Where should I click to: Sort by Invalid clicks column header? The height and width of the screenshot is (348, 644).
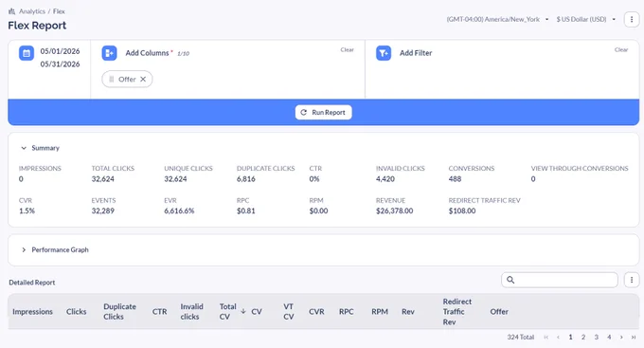[x=192, y=312]
